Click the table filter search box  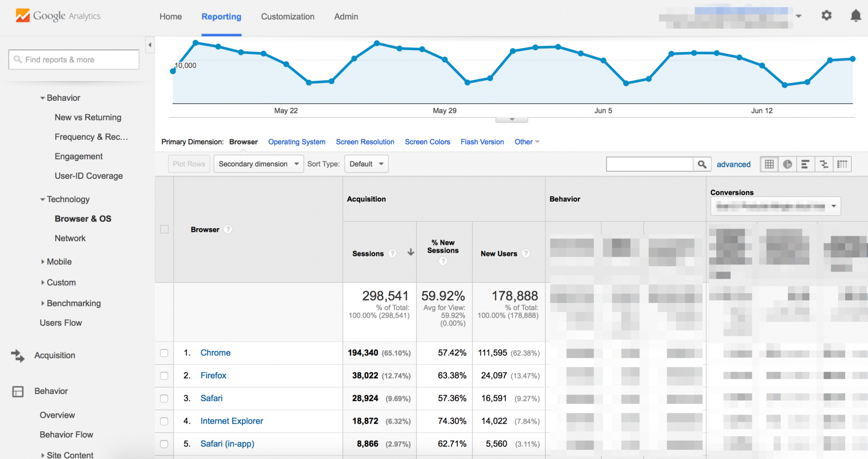point(650,164)
